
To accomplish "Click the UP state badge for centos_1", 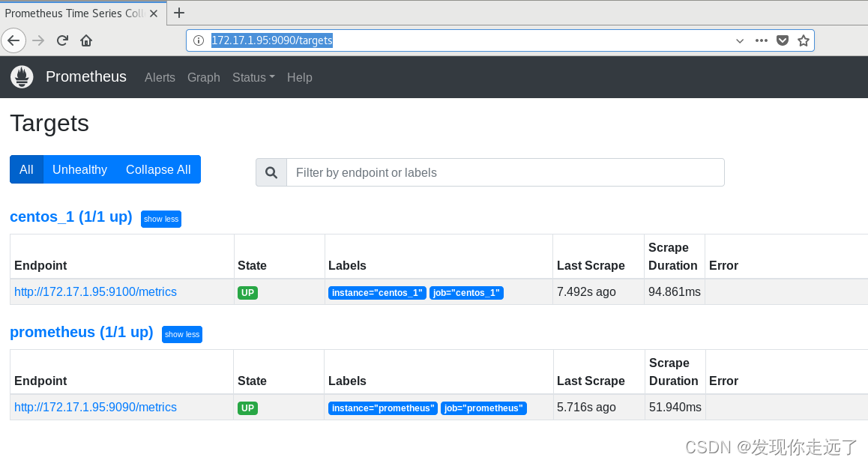I will (x=247, y=293).
